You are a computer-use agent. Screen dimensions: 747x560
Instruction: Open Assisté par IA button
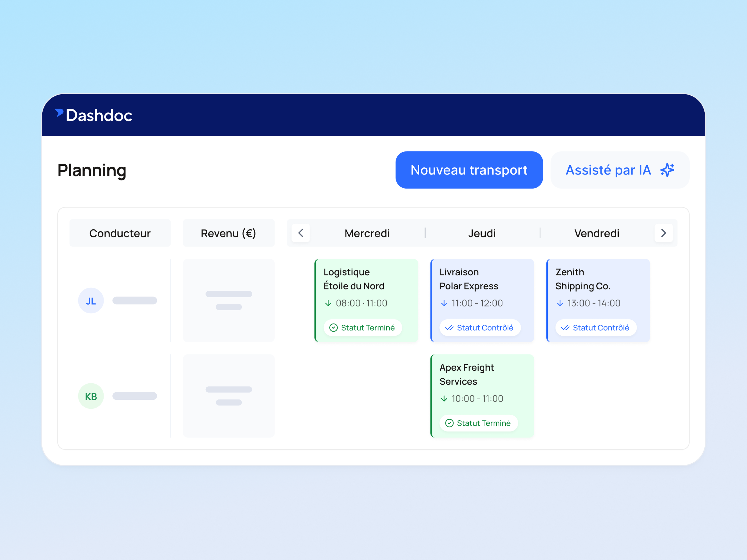coord(620,170)
